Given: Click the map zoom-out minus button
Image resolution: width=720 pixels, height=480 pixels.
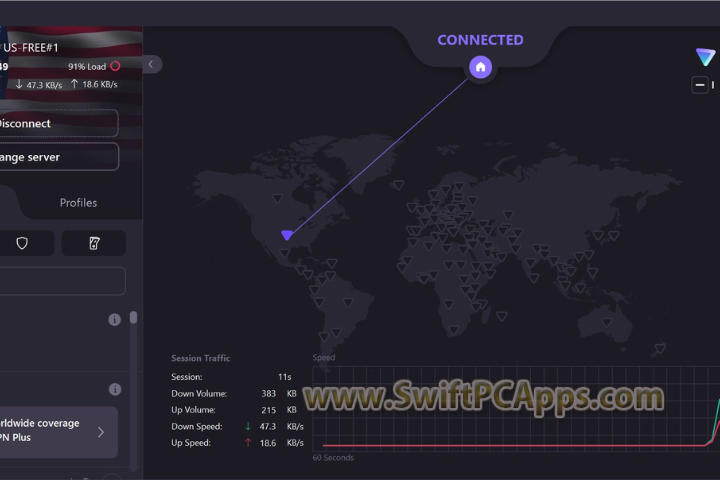Looking at the screenshot, I should coord(700,85).
